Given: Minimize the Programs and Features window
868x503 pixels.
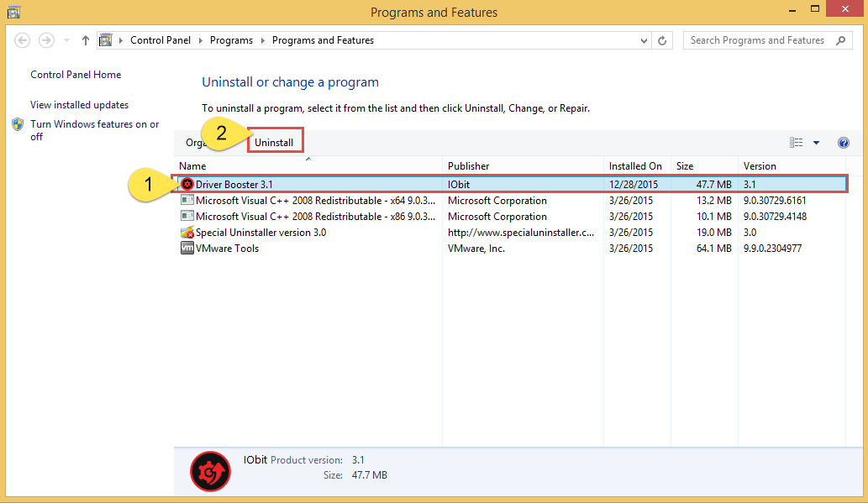Looking at the screenshot, I should pyautogui.click(x=792, y=9).
